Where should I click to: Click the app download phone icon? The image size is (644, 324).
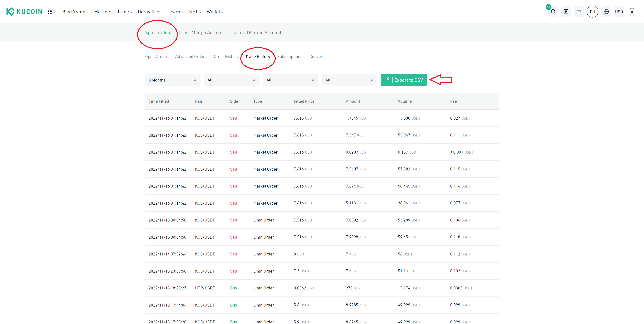tap(632, 12)
